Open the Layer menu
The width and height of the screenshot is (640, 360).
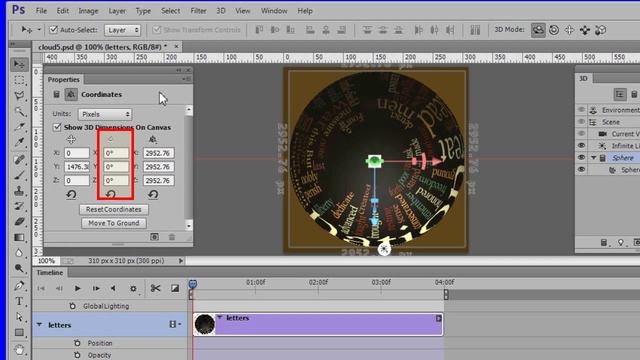pos(117,11)
